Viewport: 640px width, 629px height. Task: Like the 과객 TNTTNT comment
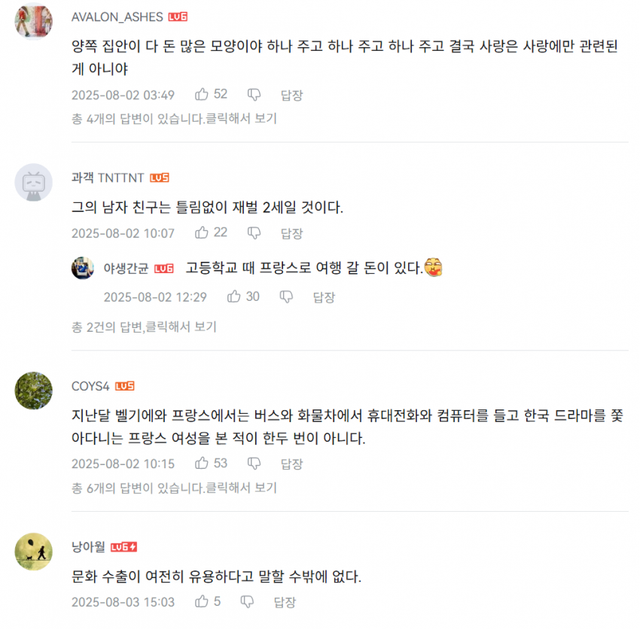[x=202, y=233]
